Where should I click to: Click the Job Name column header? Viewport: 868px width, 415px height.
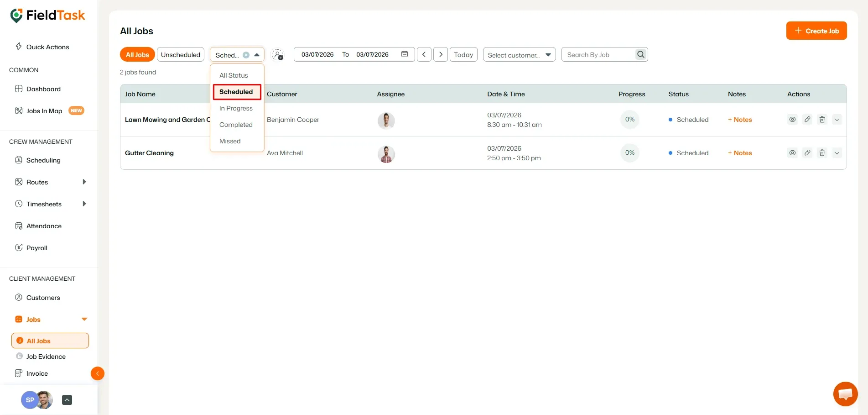[x=140, y=94]
